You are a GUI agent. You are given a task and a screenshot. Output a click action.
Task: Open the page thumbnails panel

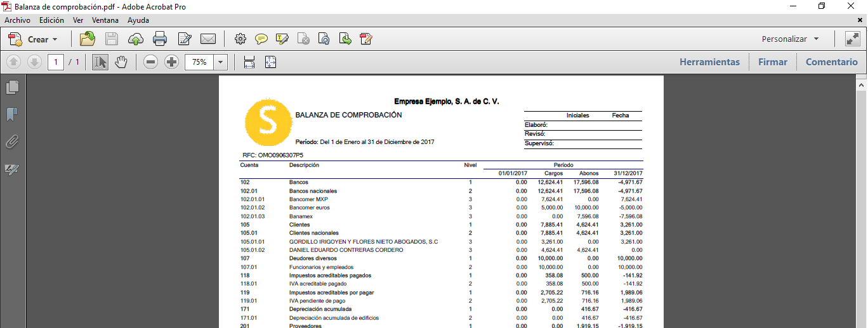(x=12, y=88)
